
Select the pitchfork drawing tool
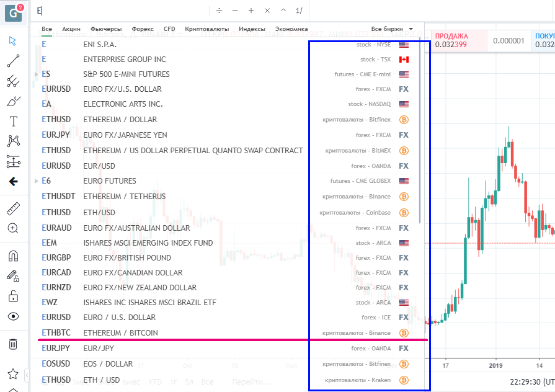tap(13, 81)
